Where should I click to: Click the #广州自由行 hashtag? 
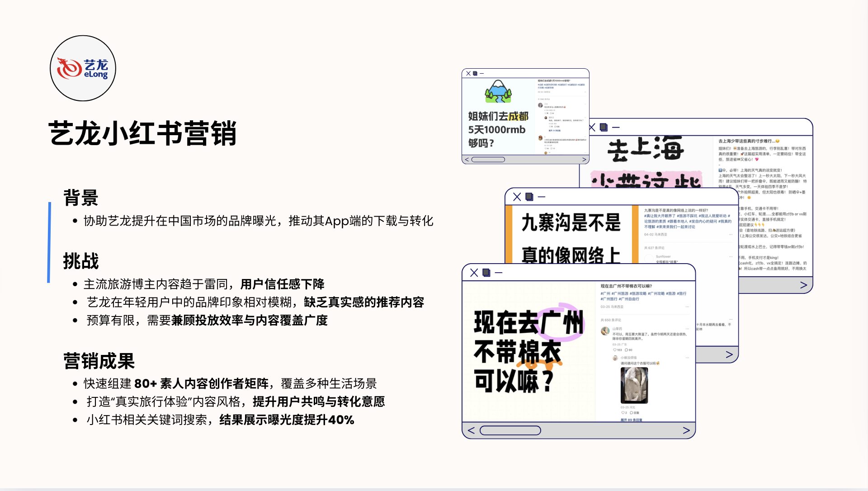pyautogui.click(x=629, y=299)
